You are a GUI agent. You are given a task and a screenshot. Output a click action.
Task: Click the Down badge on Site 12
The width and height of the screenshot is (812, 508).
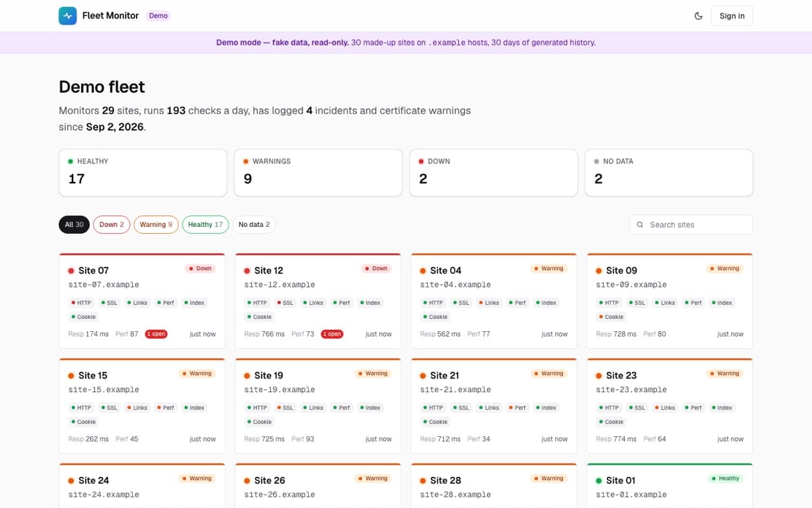pos(376,268)
